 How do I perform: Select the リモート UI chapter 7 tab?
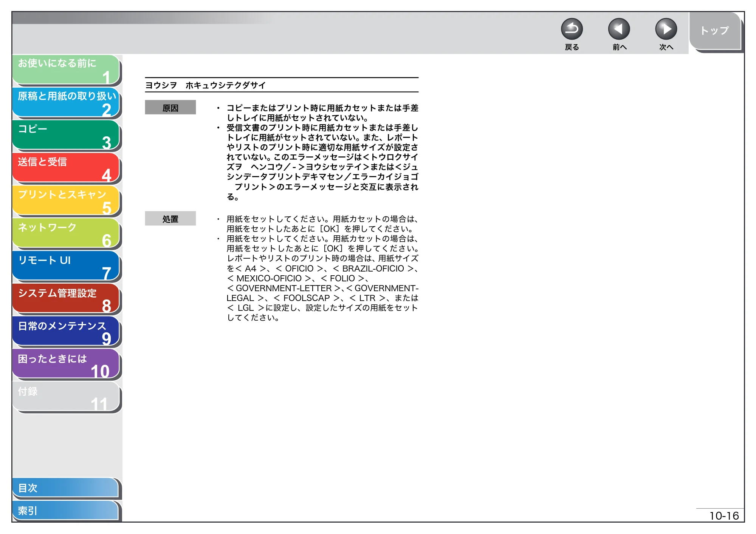(66, 266)
